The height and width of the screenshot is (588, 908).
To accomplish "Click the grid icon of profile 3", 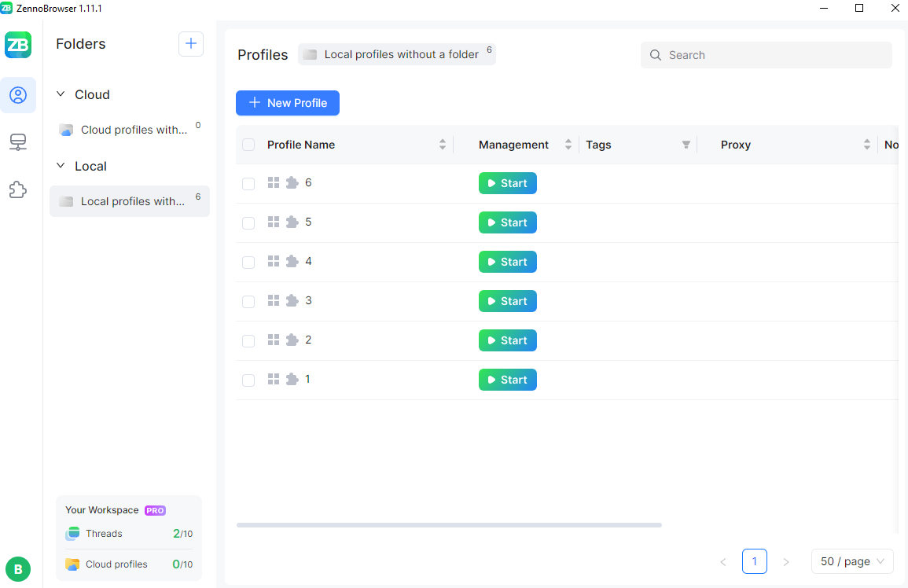I will (274, 301).
